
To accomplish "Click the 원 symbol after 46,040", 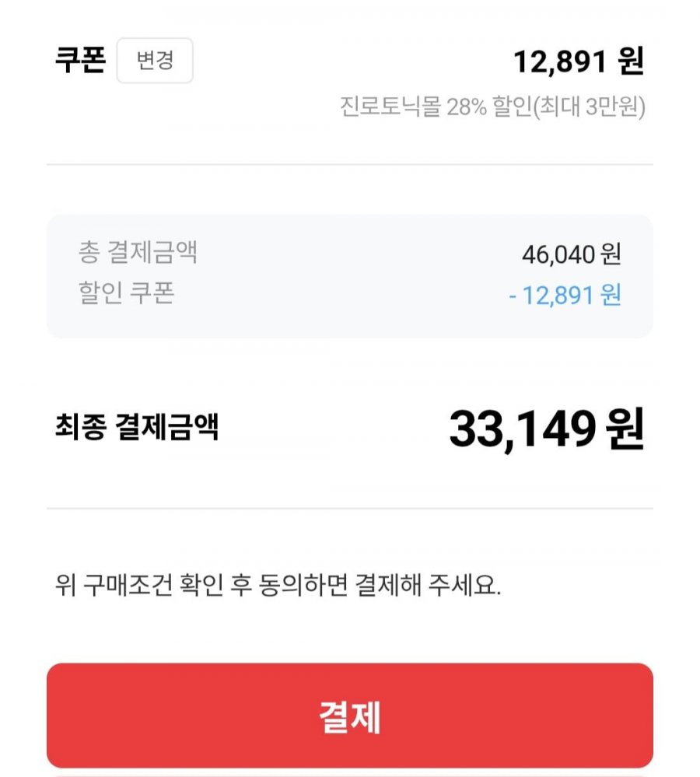I will [x=611, y=254].
